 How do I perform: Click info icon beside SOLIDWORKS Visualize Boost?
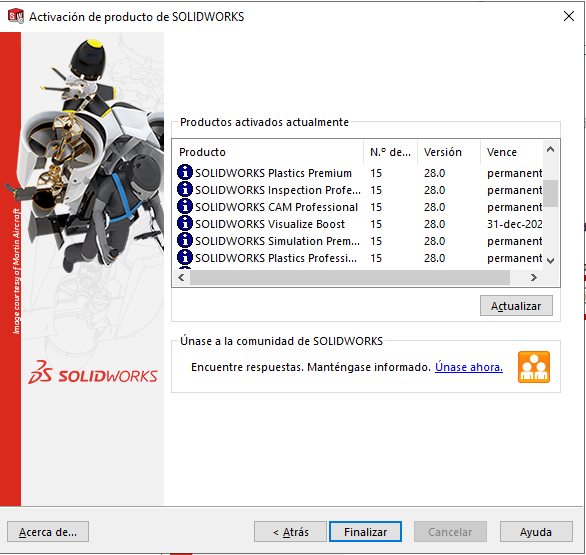(185, 223)
